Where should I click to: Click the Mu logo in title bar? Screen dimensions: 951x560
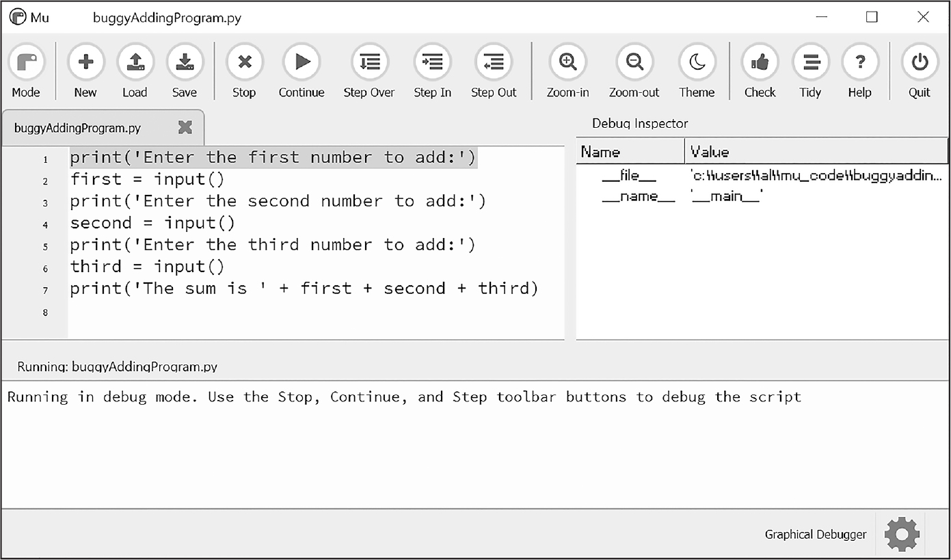click(18, 17)
